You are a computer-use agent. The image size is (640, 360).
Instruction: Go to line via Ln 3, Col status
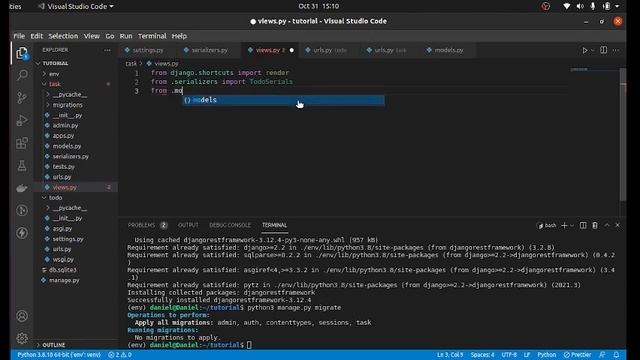click(450, 355)
